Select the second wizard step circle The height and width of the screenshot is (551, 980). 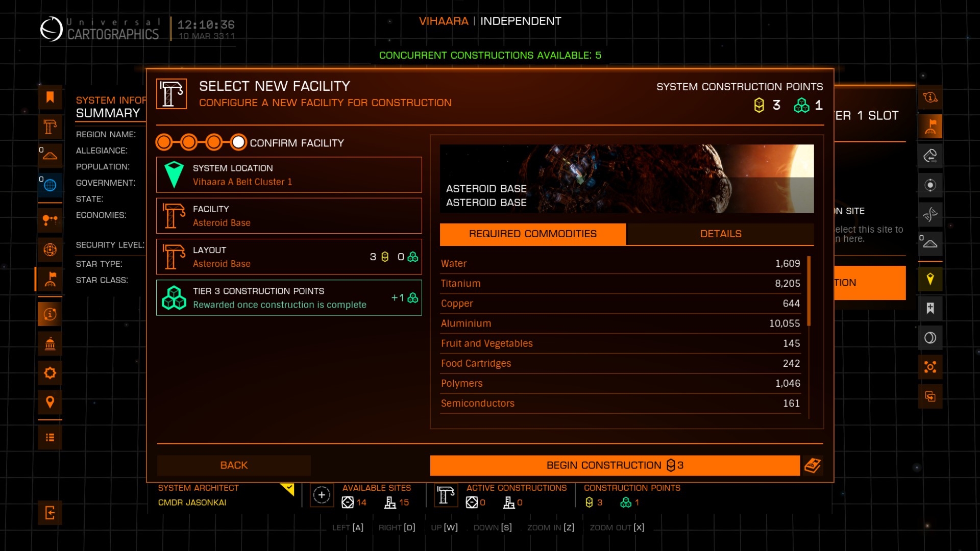[x=189, y=142]
